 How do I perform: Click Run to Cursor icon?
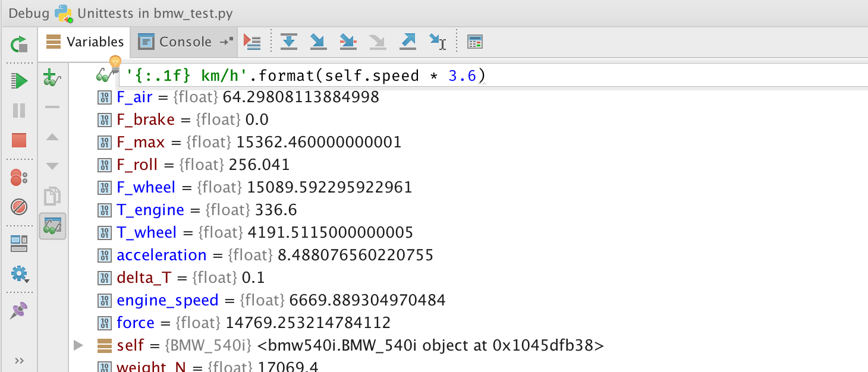coord(438,42)
